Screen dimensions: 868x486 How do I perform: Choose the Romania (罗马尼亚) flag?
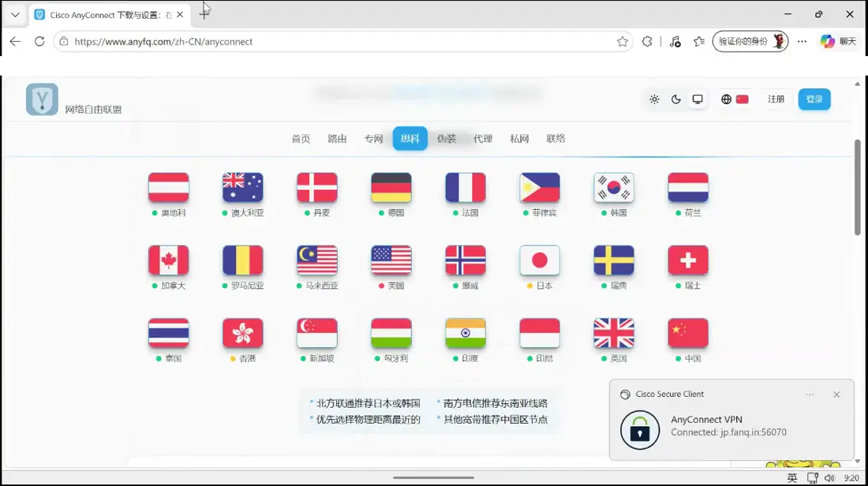click(243, 260)
